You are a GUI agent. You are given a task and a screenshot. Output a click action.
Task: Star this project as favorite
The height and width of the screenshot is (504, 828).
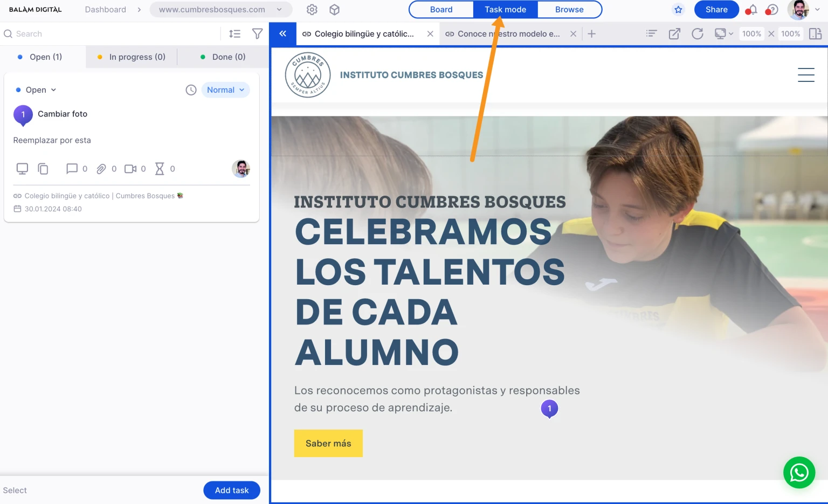pos(678,10)
